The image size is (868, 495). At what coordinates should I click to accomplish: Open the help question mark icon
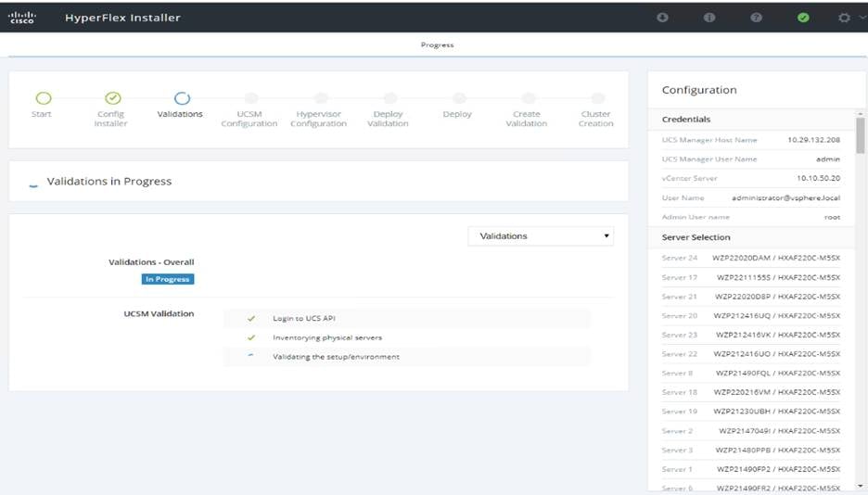coord(756,18)
